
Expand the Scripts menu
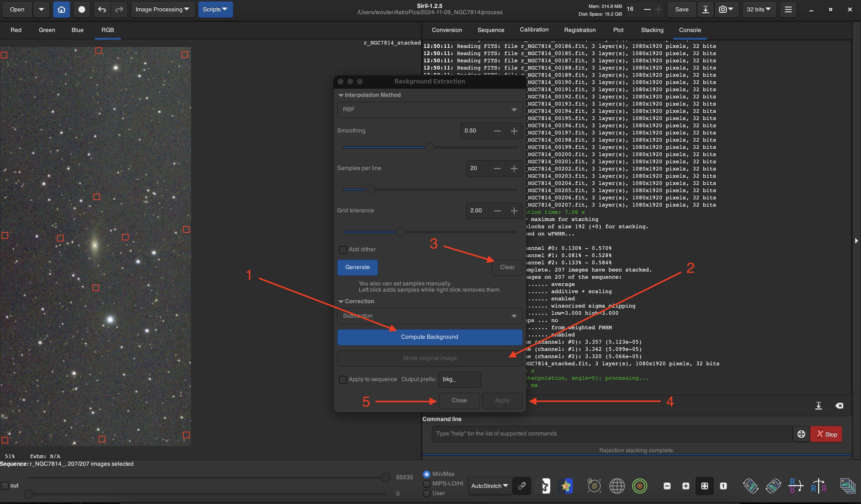coord(215,9)
